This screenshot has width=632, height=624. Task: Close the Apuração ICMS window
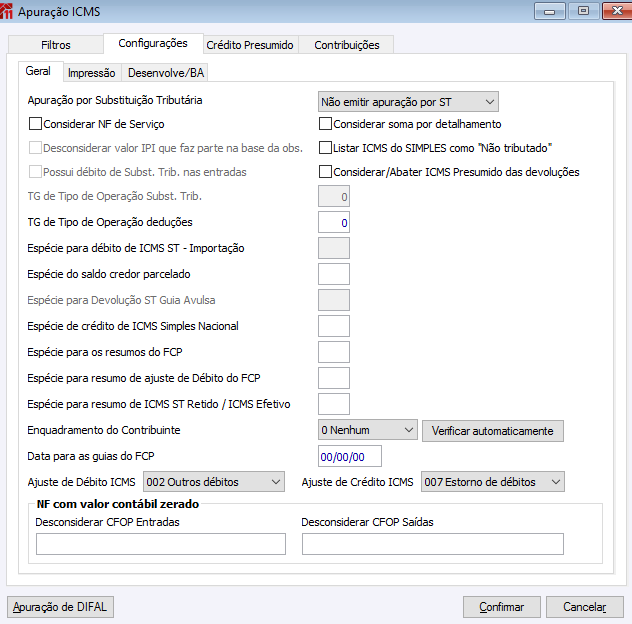pyautogui.click(x=617, y=11)
